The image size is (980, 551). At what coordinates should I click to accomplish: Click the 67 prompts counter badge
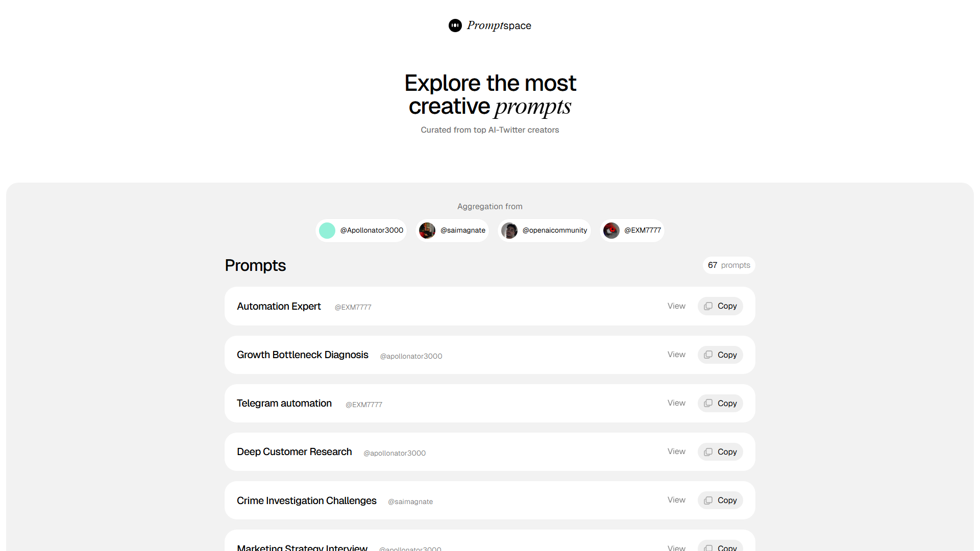728,265
